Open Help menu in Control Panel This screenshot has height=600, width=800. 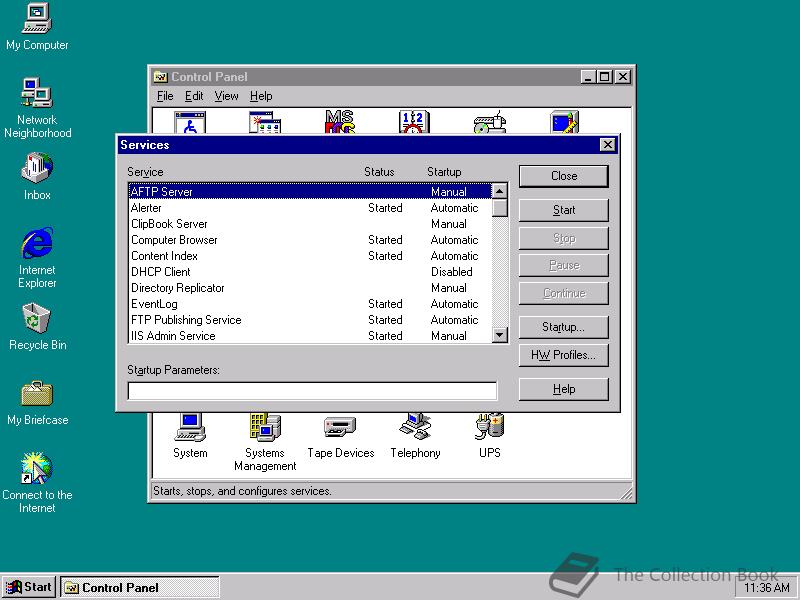261,96
